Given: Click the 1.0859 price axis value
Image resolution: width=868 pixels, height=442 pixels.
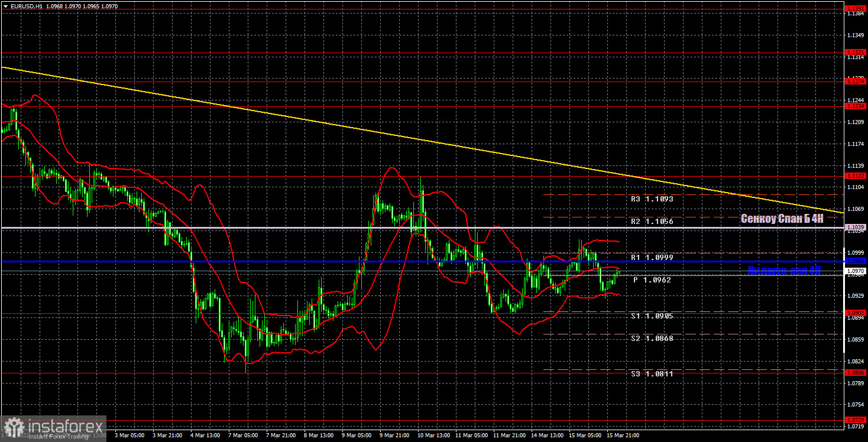Looking at the screenshot, I should click(856, 339).
